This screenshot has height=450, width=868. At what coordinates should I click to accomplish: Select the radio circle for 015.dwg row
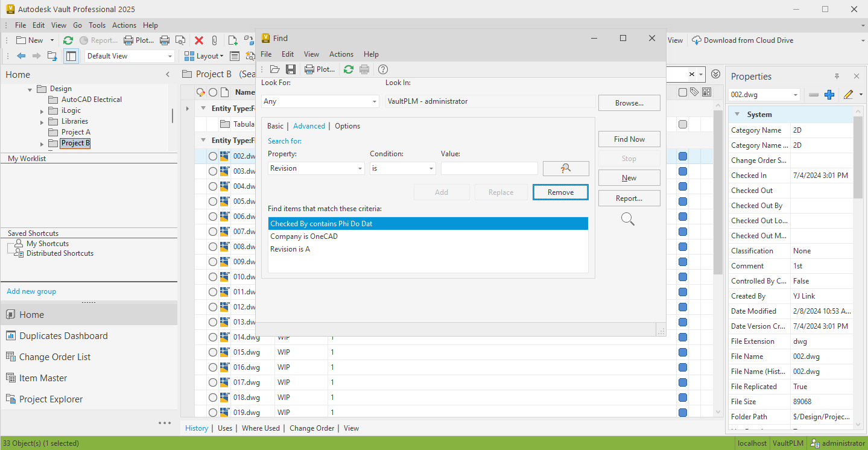tap(213, 352)
